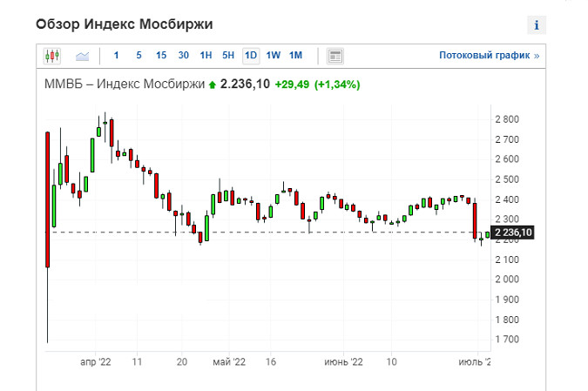Screen dimensions: 588x391
Task: Select the 1D timeframe
Action: (251, 56)
